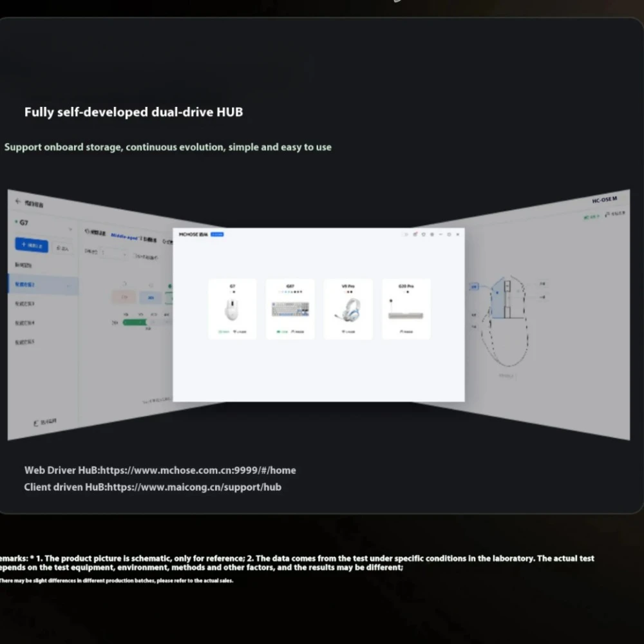The height and width of the screenshot is (644, 644).
Task: Click the blue plus add-profile button
Action: tap(32, 245)
